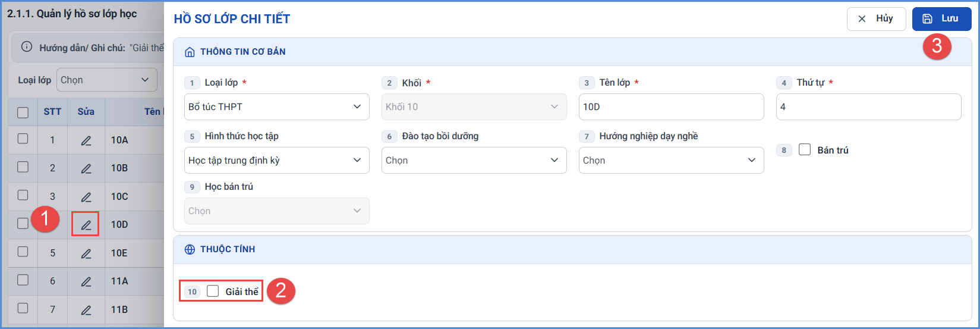980x329 pixels.
Task: Click the HỒ SƠ LỚP CHI TIẾT heading
Action: 232,19
